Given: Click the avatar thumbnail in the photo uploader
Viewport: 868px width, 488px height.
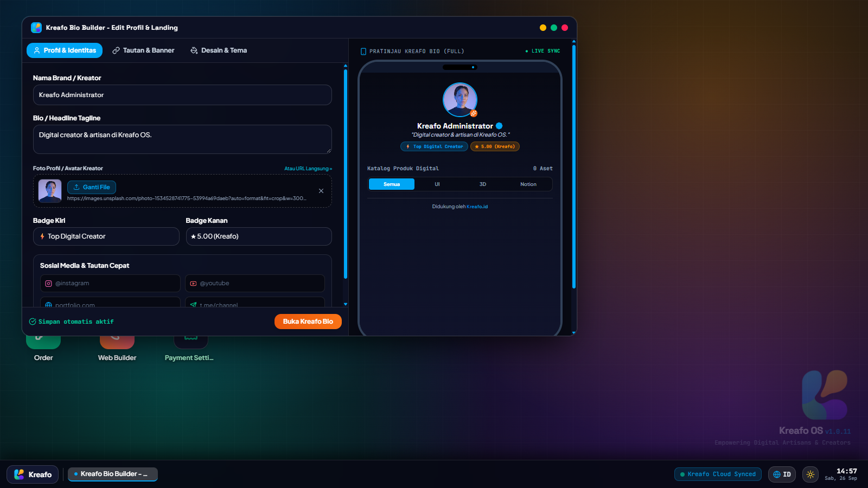Looking at the screenshot, I should pos(50,191).
